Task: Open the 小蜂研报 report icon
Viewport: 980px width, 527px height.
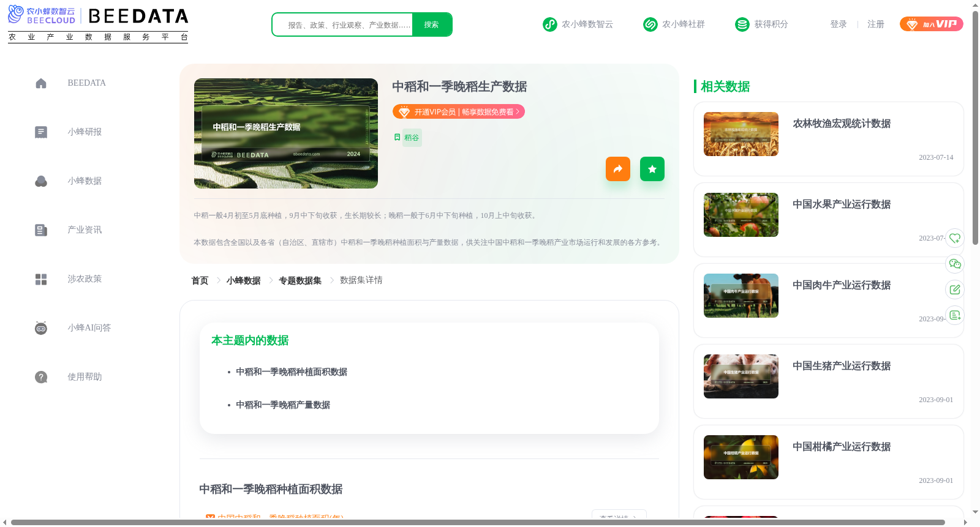Action: (41, 132)
